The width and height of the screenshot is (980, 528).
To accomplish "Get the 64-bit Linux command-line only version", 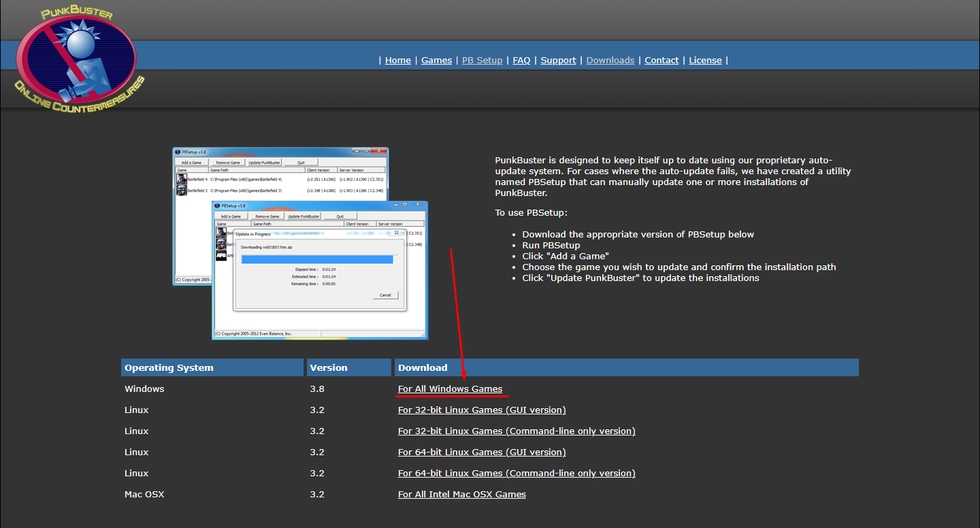I will coord(517,474).
